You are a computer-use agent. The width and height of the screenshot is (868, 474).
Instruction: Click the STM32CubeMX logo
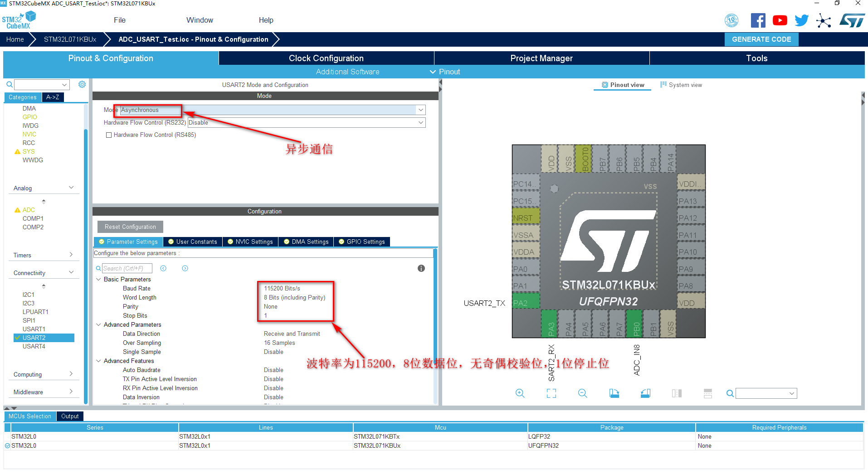(19, 20)
